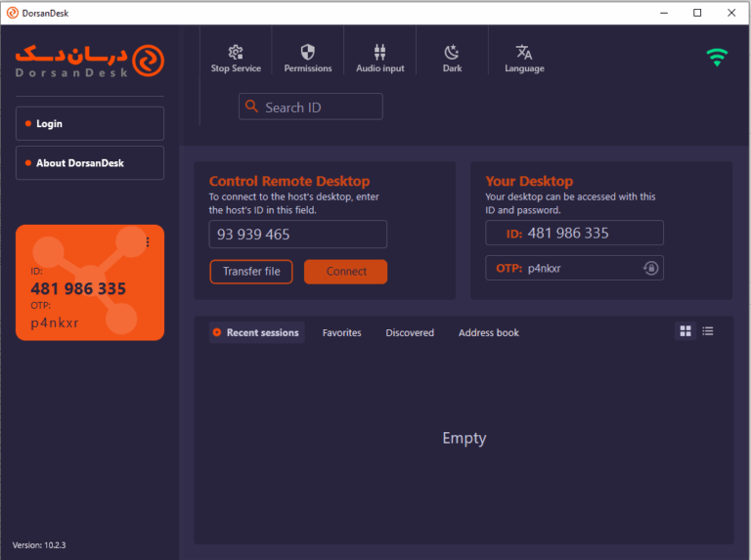Click Your Desktop ID field 481 986 335

pos(574,233)
